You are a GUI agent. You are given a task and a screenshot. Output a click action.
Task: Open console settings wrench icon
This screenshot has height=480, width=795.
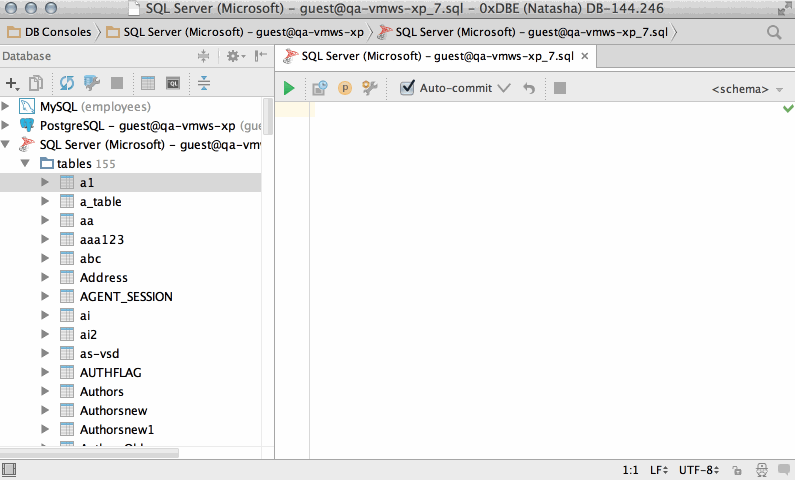(x=370, y=88)
